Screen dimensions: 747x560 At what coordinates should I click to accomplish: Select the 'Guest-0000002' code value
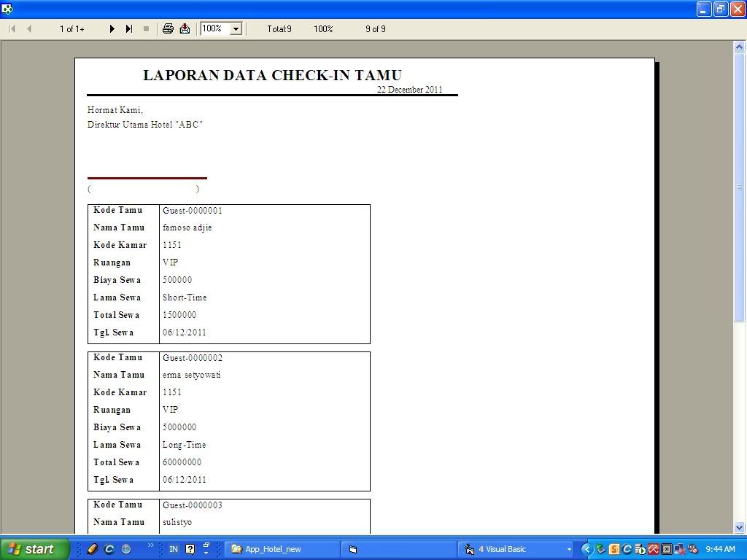point(193,357)
